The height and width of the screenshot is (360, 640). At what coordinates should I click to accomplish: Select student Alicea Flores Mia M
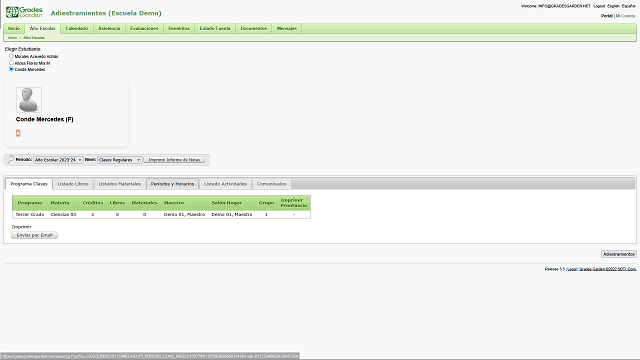tap(11, 63)
